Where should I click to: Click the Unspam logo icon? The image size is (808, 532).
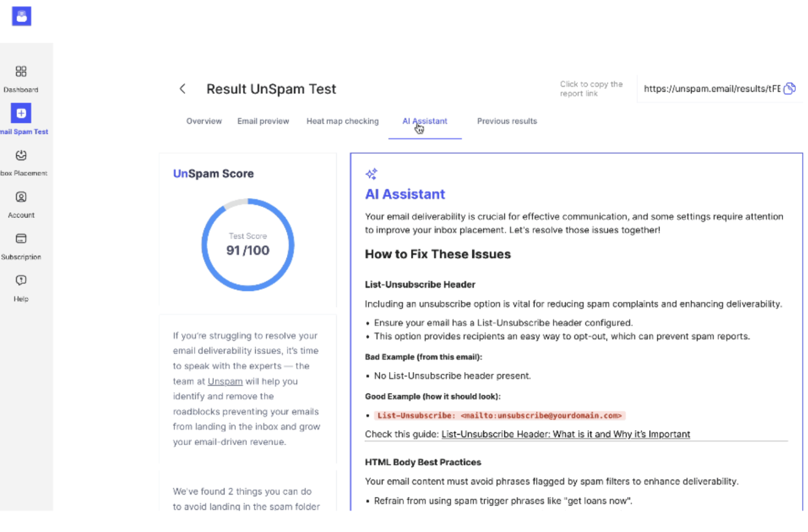click(x=21, y=16)
